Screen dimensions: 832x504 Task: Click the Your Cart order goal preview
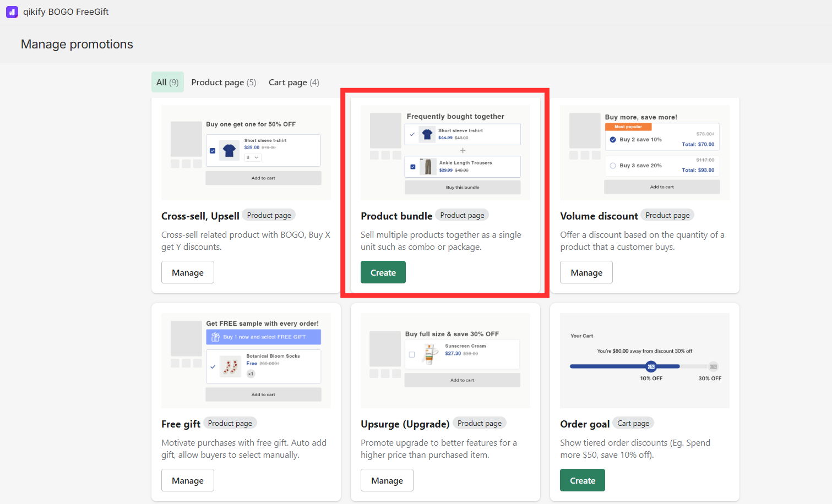click(645, 360)
